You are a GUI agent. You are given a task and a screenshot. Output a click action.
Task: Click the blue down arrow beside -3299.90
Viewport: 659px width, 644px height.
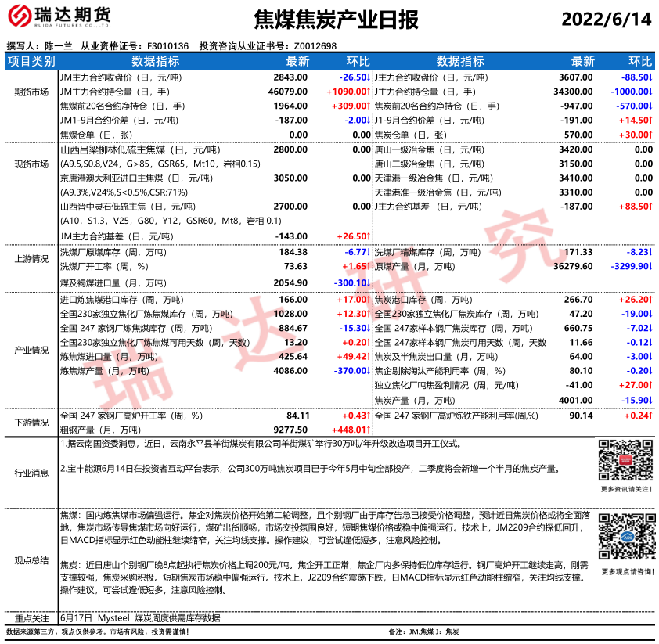650,267
